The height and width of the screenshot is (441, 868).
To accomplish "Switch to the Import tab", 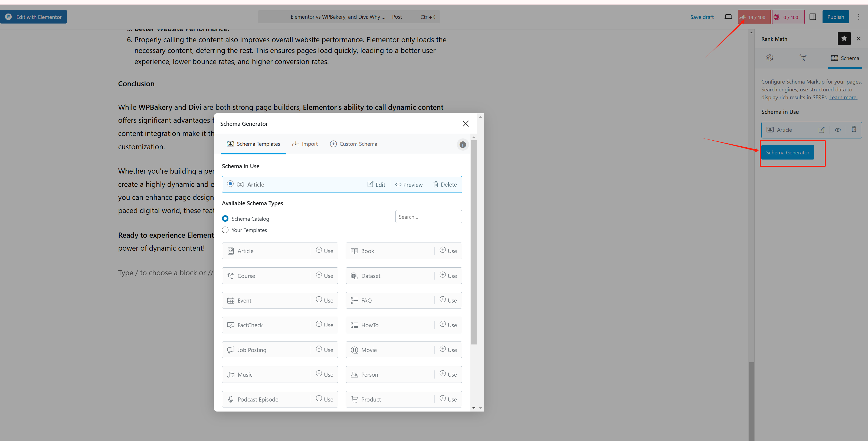I will (305, 144).
